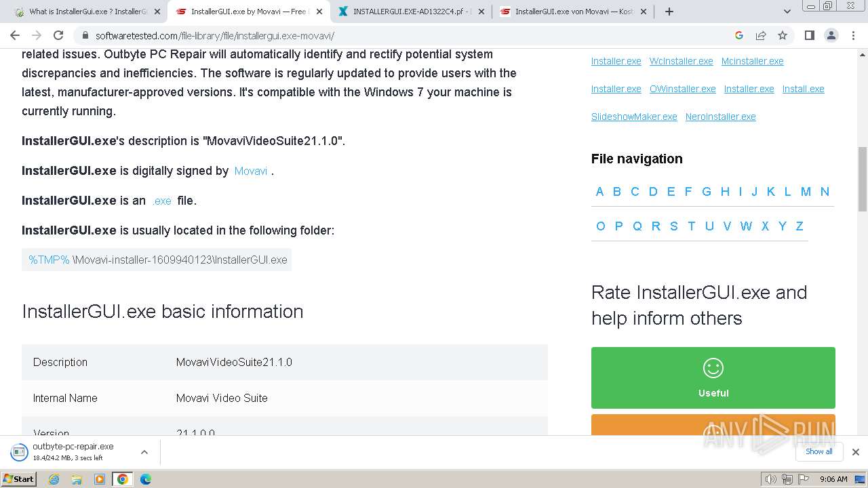Select the 'MovaviVideoSuite21.1.0' description cell
868x488 pixels.
click(x=234, y=362)
